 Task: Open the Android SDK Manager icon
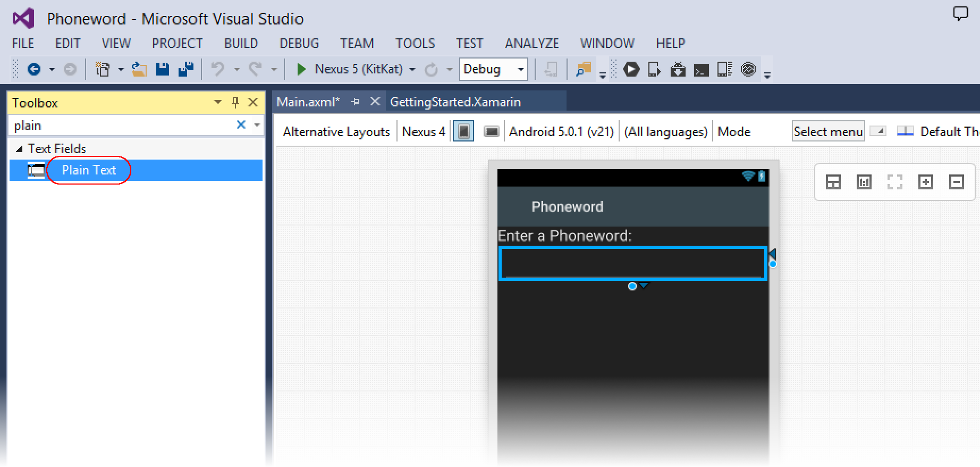click(x=678, y=69)
